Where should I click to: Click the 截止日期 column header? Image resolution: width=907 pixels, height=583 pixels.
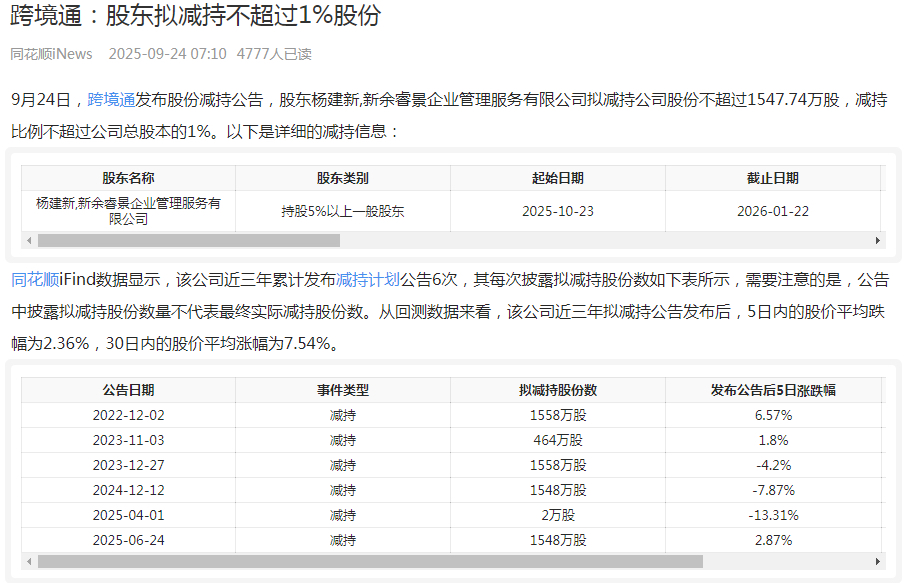[x=773, y=178]
